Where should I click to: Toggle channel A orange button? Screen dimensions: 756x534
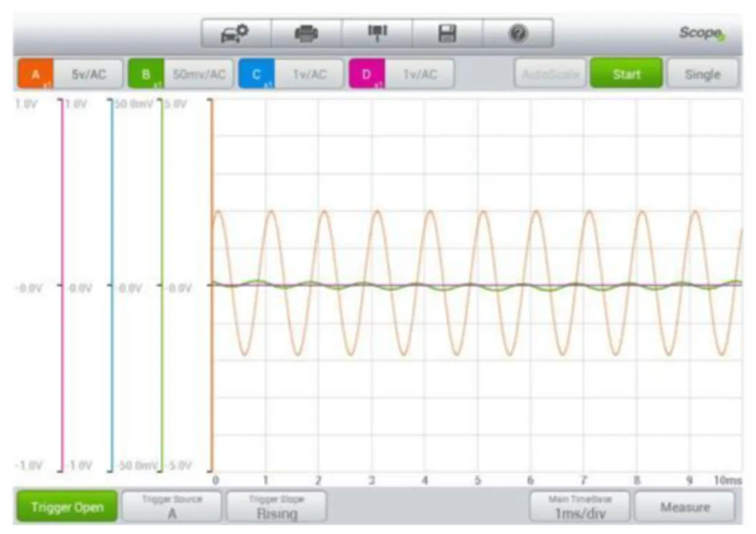(35, 74)
